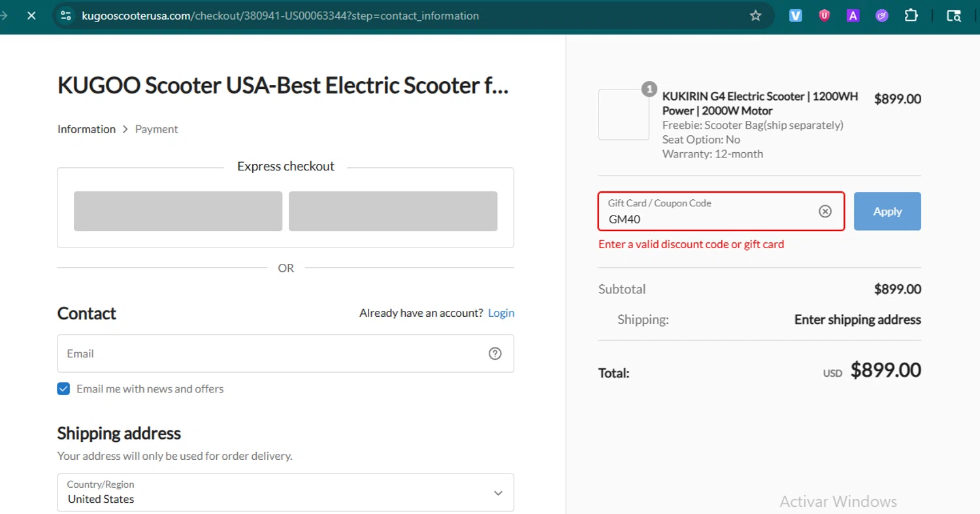Open the Login link
Screen dimensions: 980x514
[x=501, y=313]
